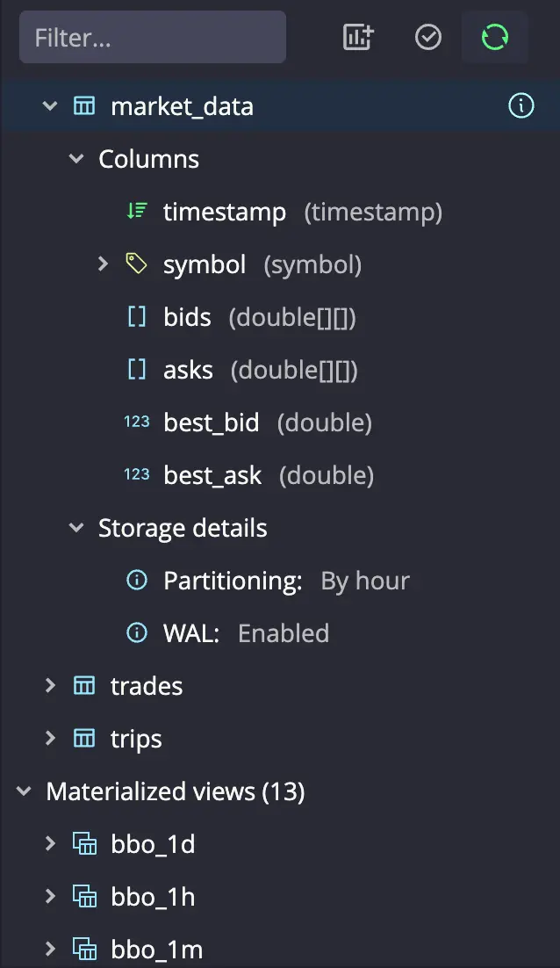The image size is (560, 968).
Task: Collapse the Materialized views section
Action: point(23,791)
